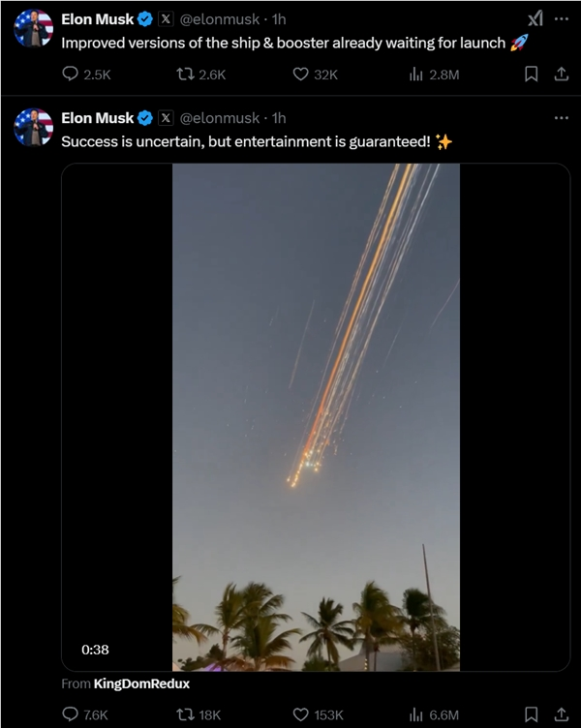
Task: Share the entertainment guaranteed video post
Action: 561,714
